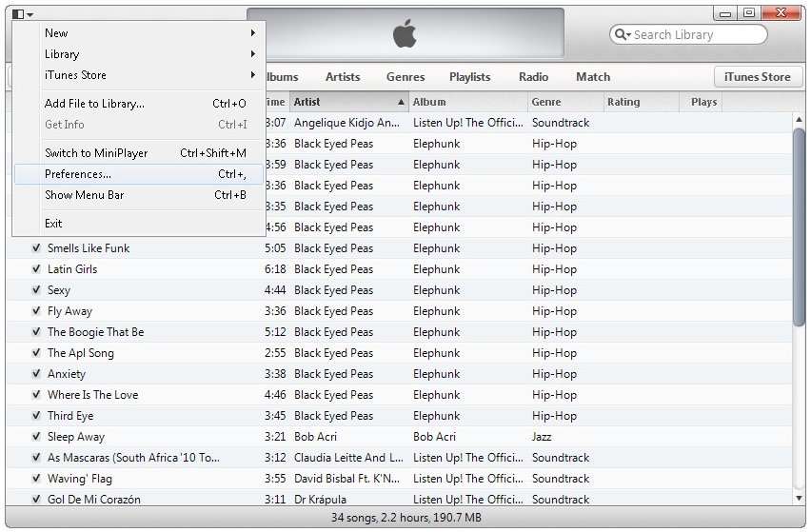The width and height of the screenshot is (811, 532).
Task: Click Dr Krápula artist cell
Action: tap(320, 500)
